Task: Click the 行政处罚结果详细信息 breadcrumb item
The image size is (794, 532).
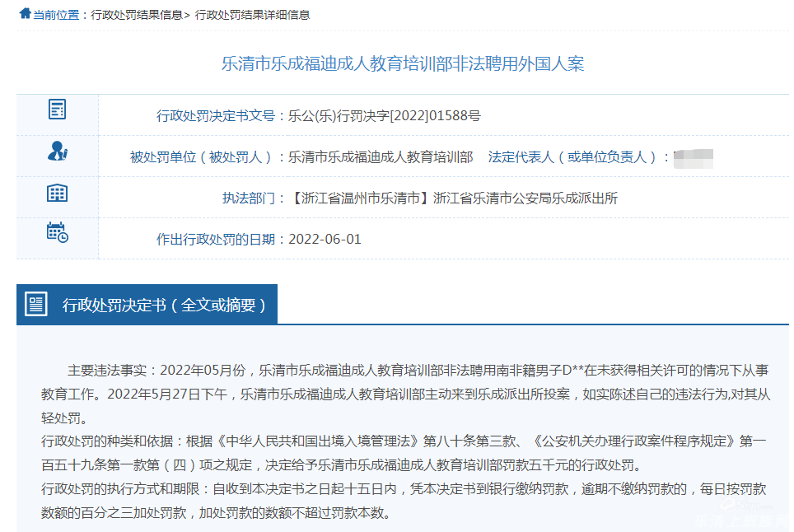Action: [252, 15]
